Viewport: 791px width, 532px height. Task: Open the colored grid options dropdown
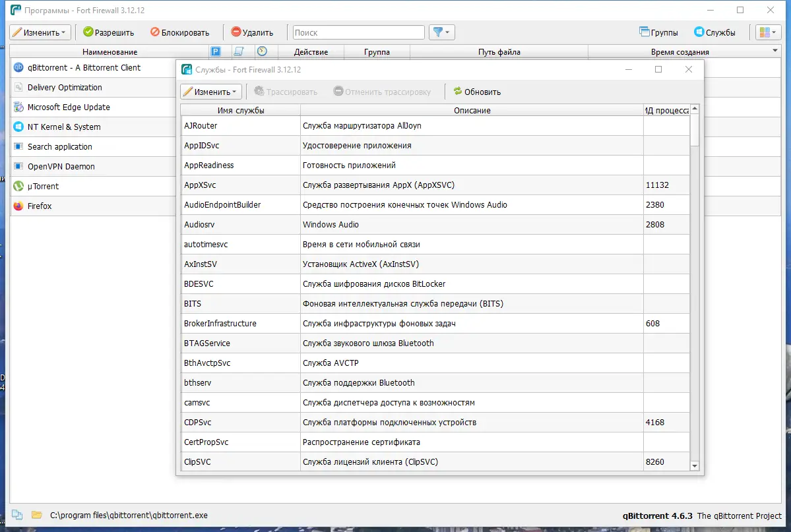[768, 32]
